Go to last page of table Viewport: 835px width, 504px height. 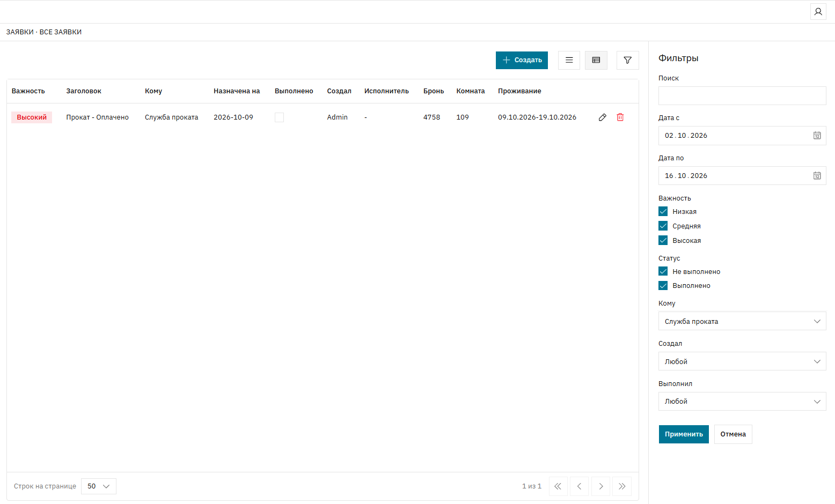click(x=622, y=486)
